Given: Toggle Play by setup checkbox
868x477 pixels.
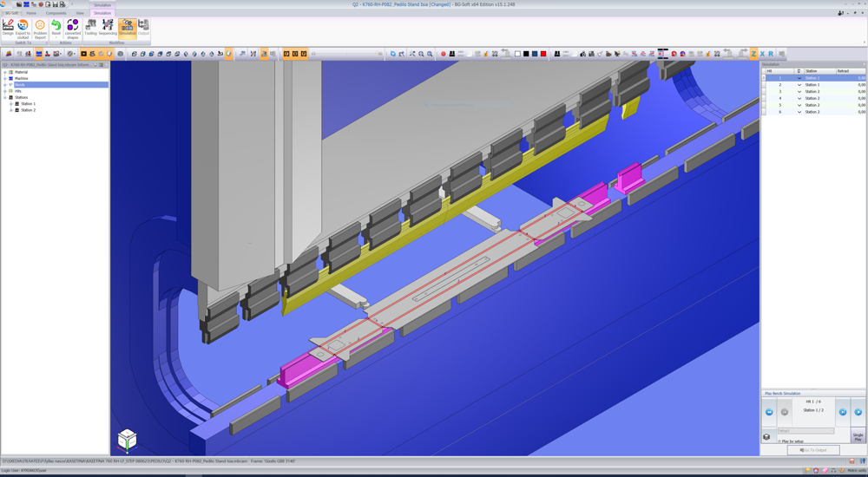Looking at the screenshot, I should tap(779, 441).
